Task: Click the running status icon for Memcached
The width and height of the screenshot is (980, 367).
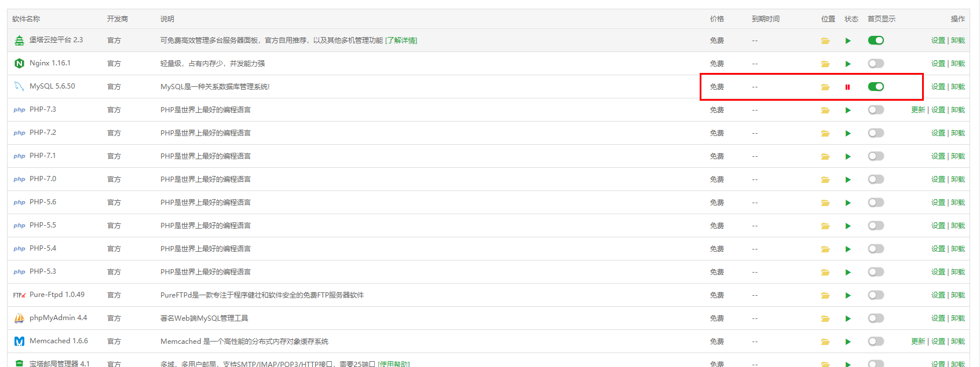Action: tap(848, 342)
